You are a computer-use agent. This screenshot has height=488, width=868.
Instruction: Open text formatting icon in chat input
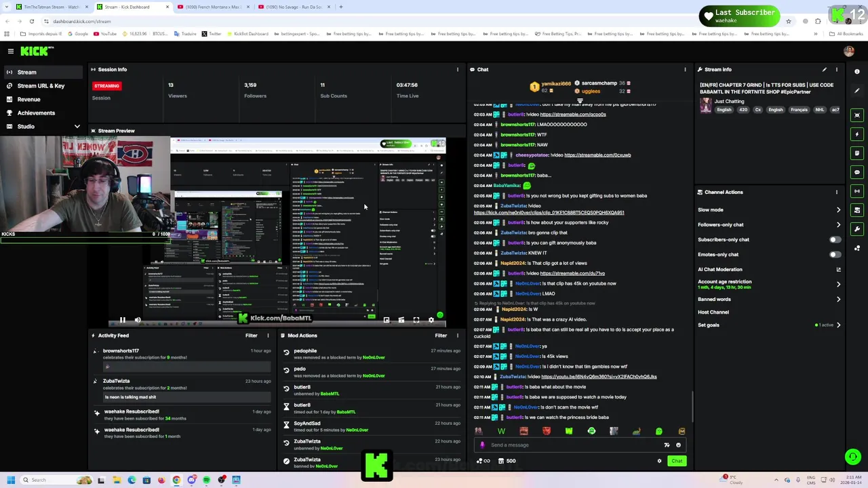point(667,445)
